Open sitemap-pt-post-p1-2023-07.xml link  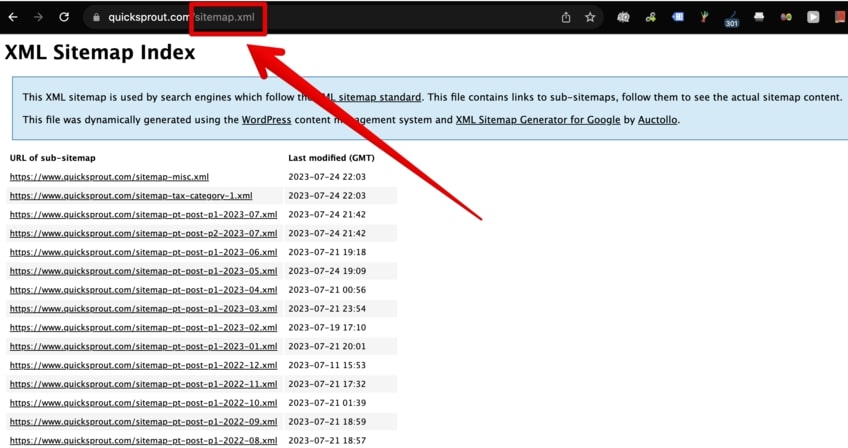coord(143,215)
